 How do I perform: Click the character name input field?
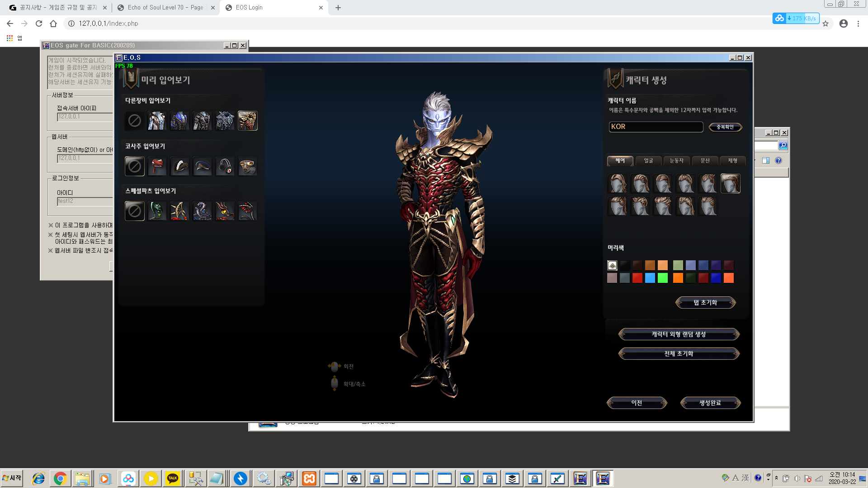pos(656,127)
